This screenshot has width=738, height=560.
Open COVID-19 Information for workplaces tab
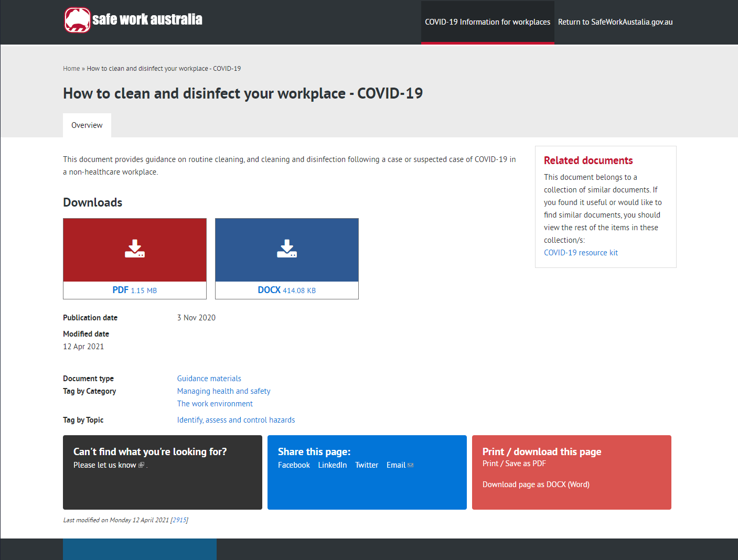[487, 22]
